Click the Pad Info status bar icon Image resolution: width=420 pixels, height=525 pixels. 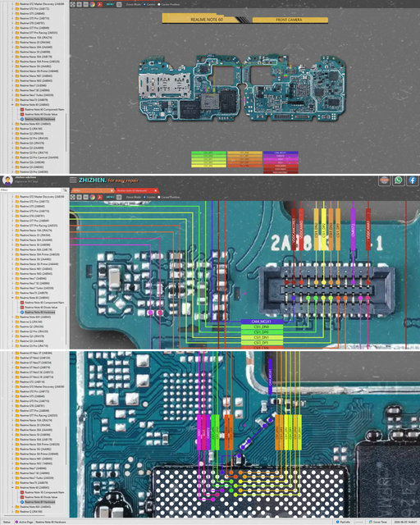coord(337,522)
